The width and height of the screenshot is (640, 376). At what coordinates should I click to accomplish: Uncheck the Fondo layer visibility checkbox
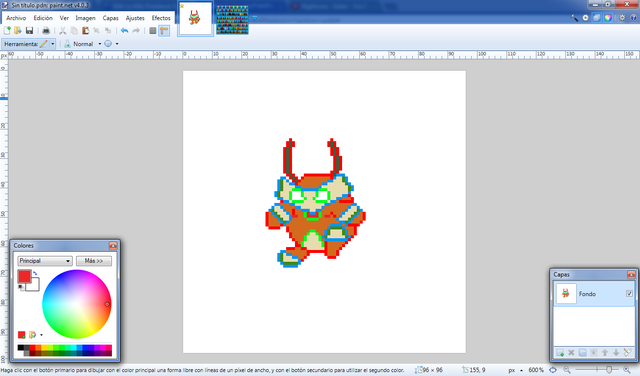tap(629, 294)
